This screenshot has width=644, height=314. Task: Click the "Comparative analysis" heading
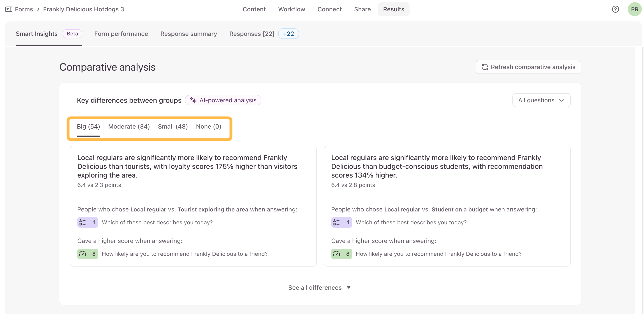[107, 67]
